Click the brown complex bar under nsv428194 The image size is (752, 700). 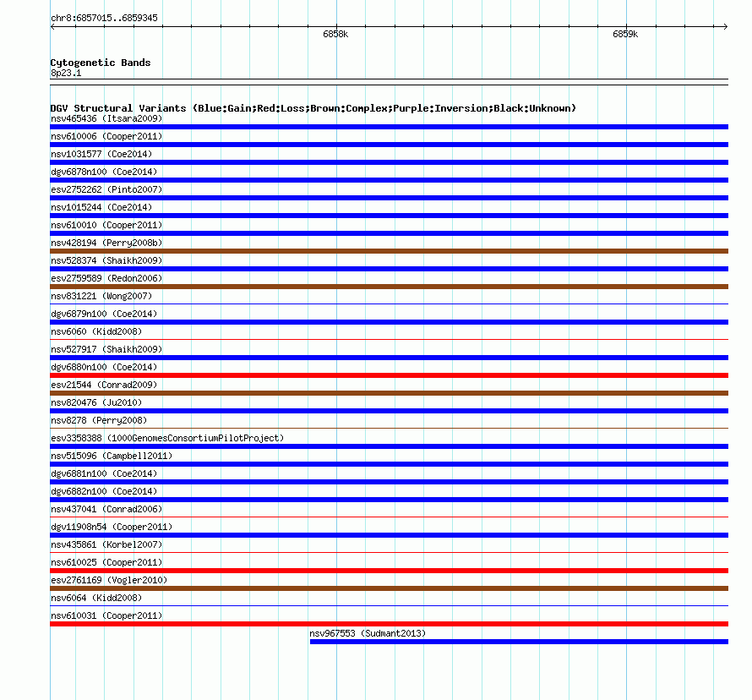click(x=389, y=251)
